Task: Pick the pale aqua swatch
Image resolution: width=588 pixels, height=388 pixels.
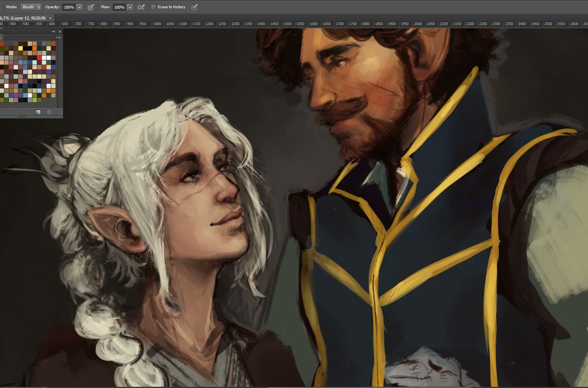Action: (34, 62)
